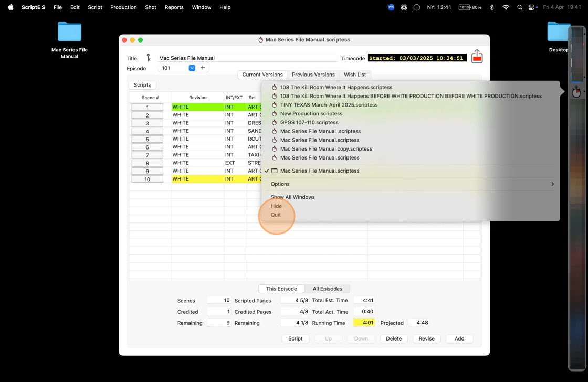Viewport: 588px width, 382px height.
Task: Click the Scripts button
Action: (142, 85)
